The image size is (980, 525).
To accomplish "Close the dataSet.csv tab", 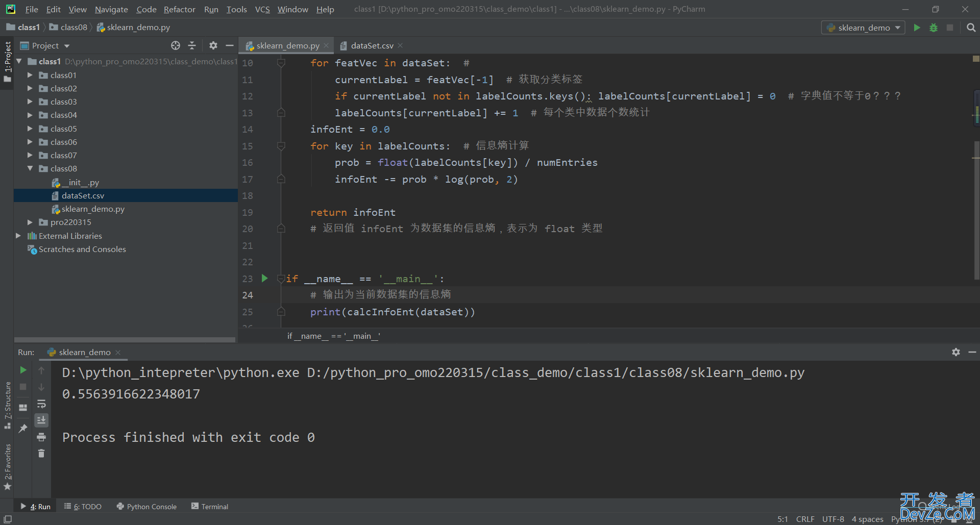I will pos(400,45).
